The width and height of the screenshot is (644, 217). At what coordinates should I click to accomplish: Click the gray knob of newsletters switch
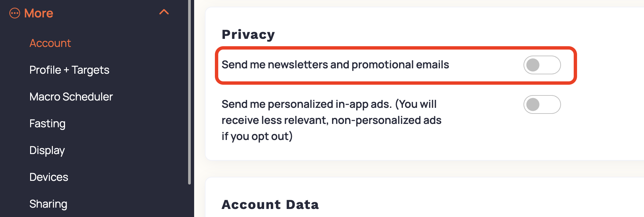[533, 65]
